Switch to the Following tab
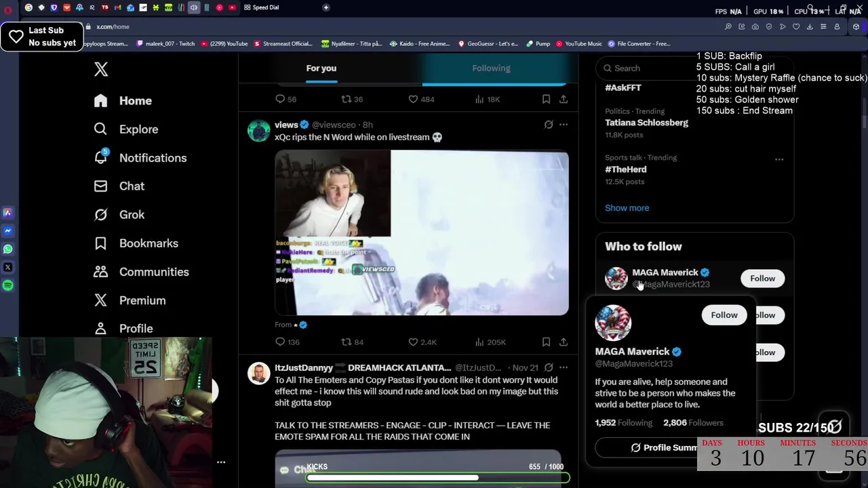The height and width of the screenshot is (488, 868). 492,68
